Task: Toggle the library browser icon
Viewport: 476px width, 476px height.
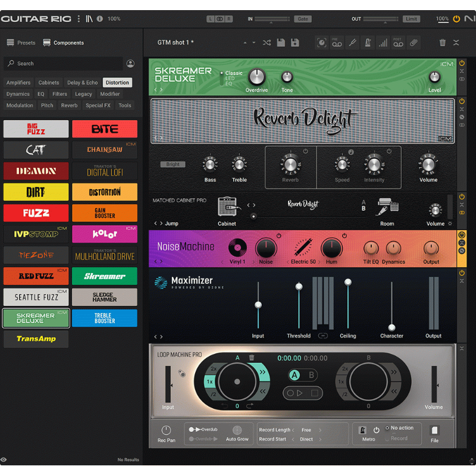Action: pyautogui.click(x=89, y=19)
